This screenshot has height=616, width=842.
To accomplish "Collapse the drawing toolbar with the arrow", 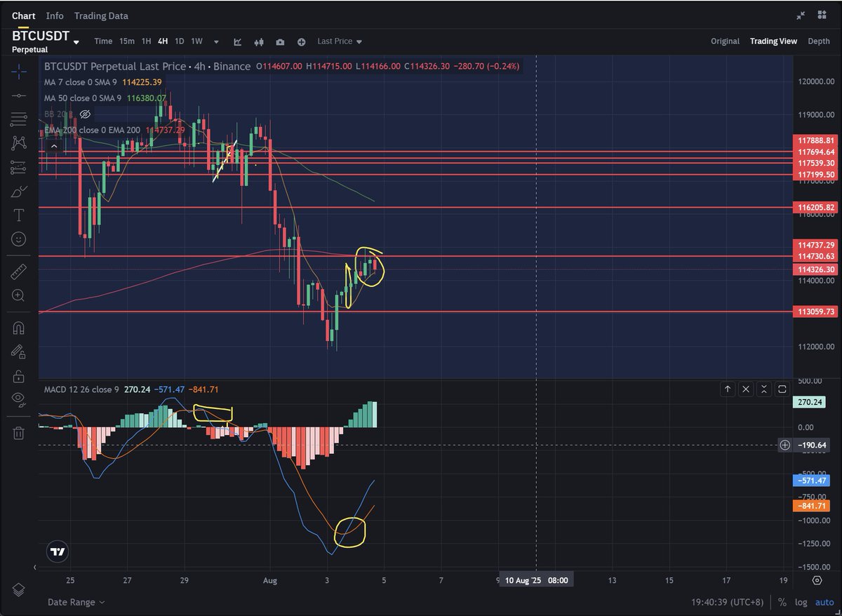I will pos(36,567).
